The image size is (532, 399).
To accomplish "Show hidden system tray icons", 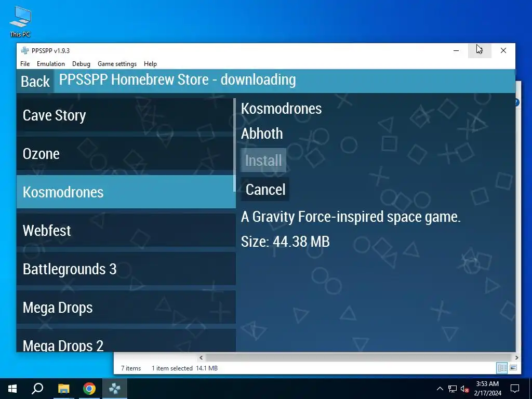I will click(x=440, y=389).
